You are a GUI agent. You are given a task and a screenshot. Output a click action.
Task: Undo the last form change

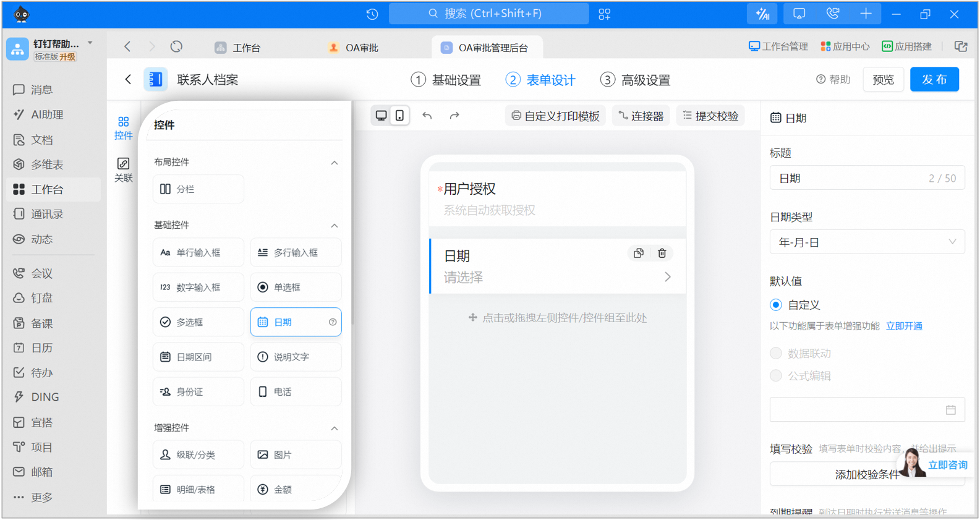pos(427,116)
